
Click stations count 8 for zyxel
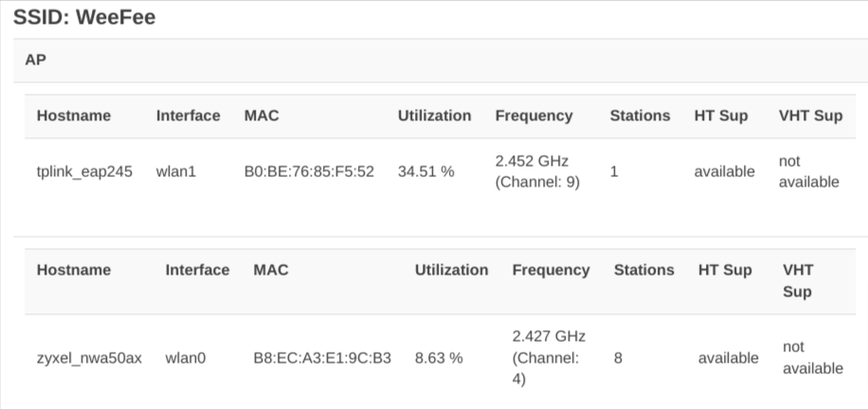[618, 358]
